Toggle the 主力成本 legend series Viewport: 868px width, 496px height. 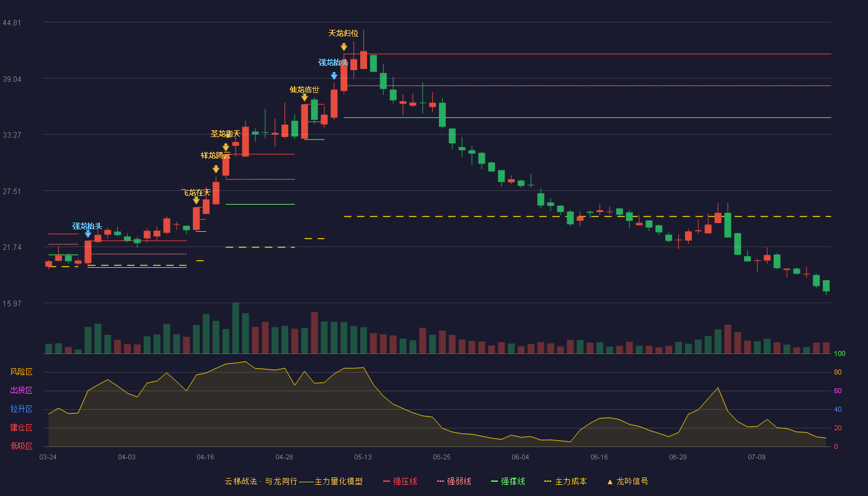pyautogui.click(x=565, y=481)
